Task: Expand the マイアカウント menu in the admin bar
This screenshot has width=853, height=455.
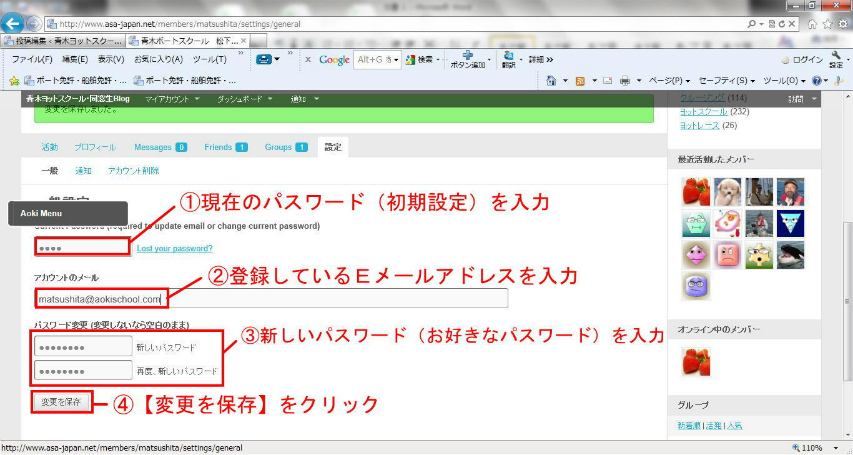Action: pyautogui.click(x=172, y=99)
